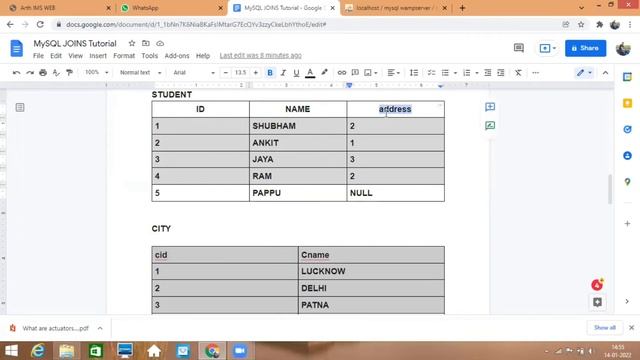The image size is (640, 360).
Task: Expand numbered list options arrow
Action: pyautogui.click(x=477, y=73)
